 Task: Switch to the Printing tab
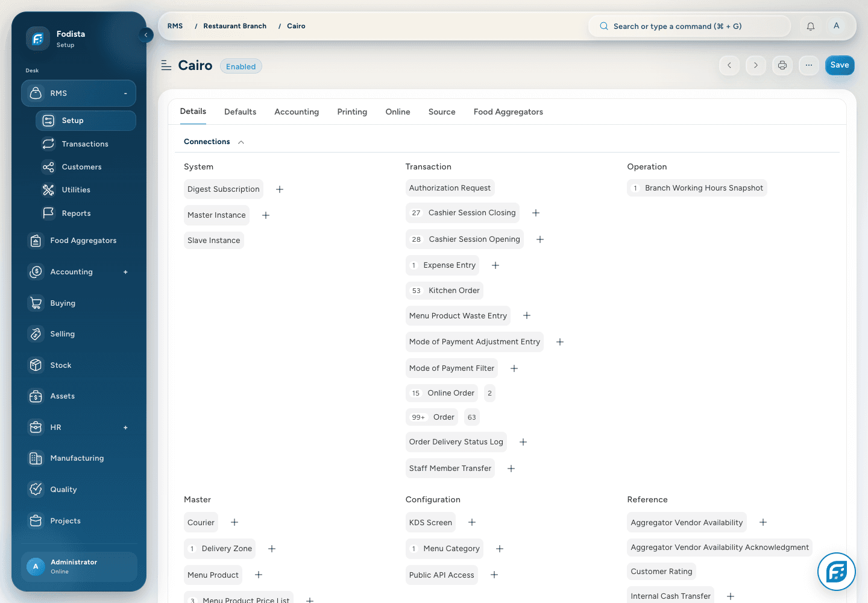click(352, 112)
